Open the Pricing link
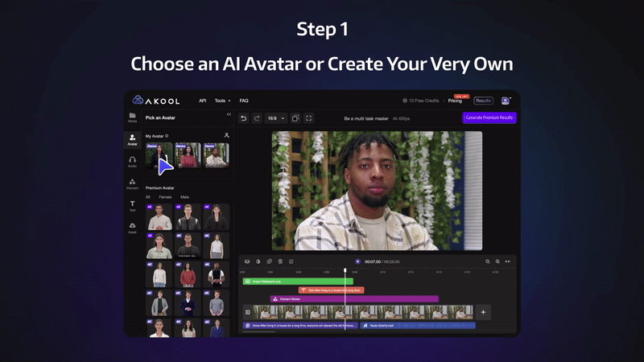The height and width of the screenshot is (362, 644). (455, 101)
